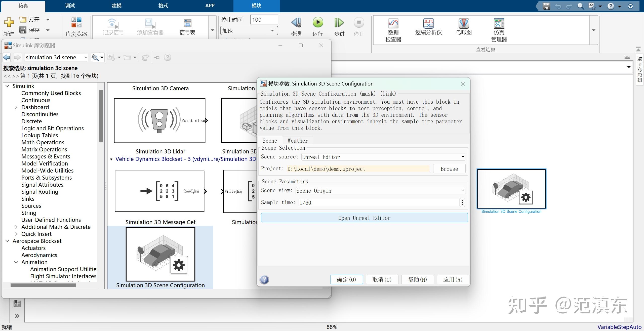Image resolution: width=644 pixels, height=331 pixels.
Task: Click the Browse button for project
Action: click(449, 169)
